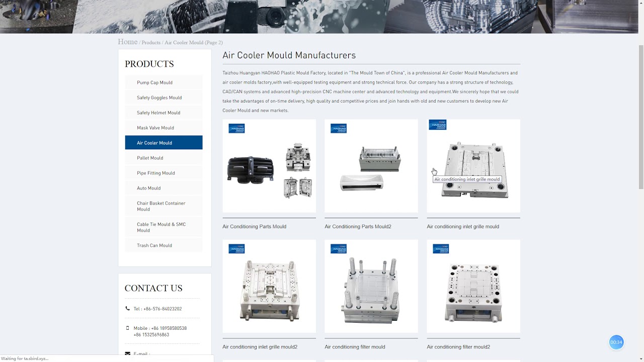
Task: Click HAOHAO logo badge on filter mould2 image
Action: point(441,249)
